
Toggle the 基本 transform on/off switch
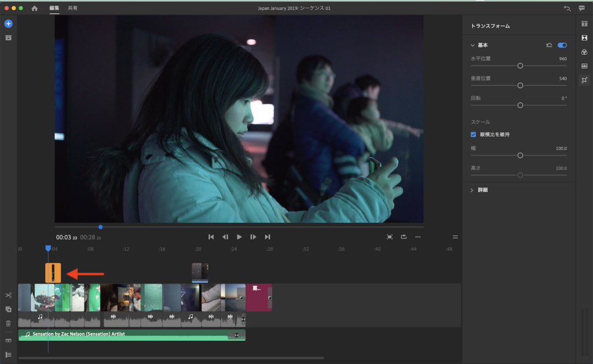[x=562, y=45]
